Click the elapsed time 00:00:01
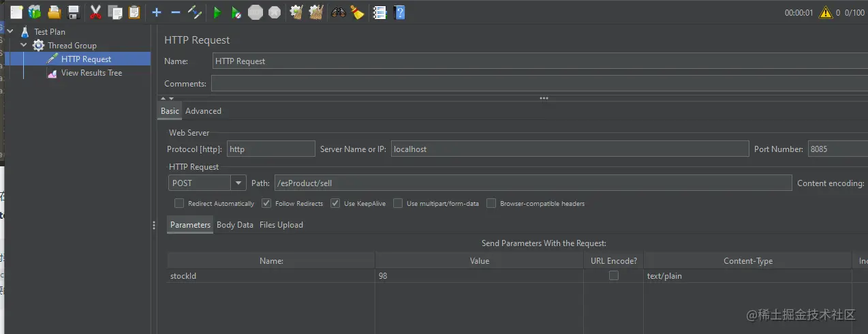The width and height of the screenshot is (868, 334). pyautogui.click(x=799, y=12)
